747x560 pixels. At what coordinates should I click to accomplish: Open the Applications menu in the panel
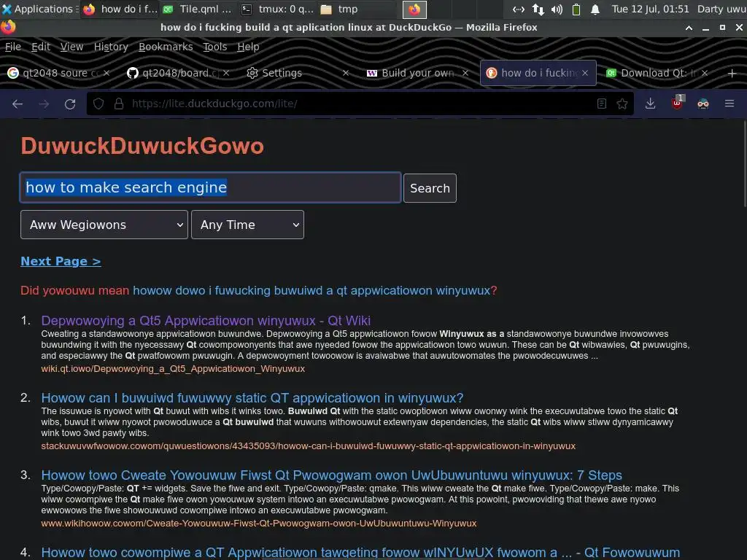pos(41,9)
